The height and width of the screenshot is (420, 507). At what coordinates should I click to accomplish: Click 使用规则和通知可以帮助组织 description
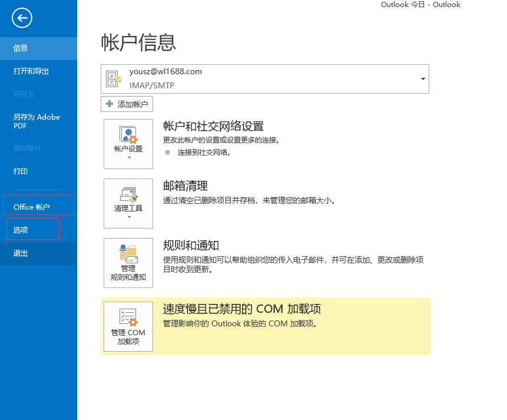click(x=293, y=264)
